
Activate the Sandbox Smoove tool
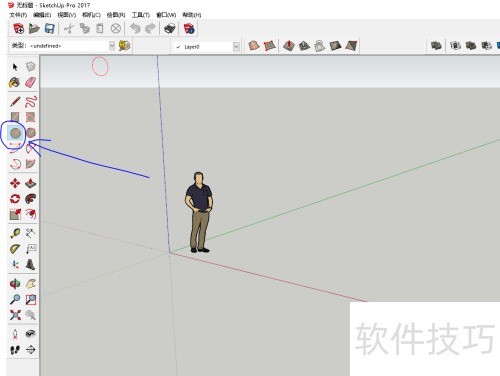click(x=289, y=46)
